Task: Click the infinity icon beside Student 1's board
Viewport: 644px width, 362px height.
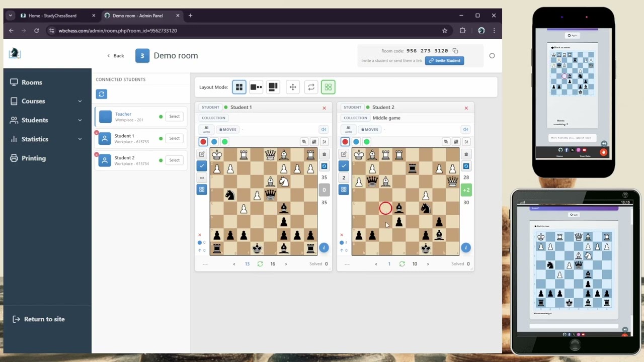Action: point(202,177)
